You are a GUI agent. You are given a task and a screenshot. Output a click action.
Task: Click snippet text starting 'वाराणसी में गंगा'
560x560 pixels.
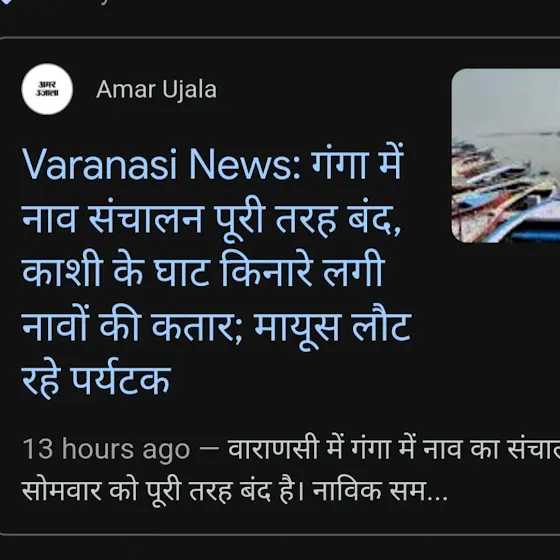coord(394,449)
